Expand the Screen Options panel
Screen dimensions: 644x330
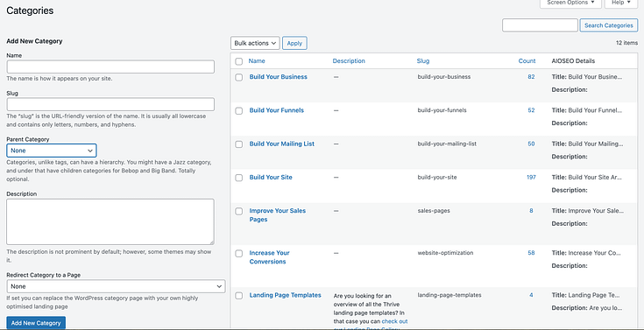[570, 3]
